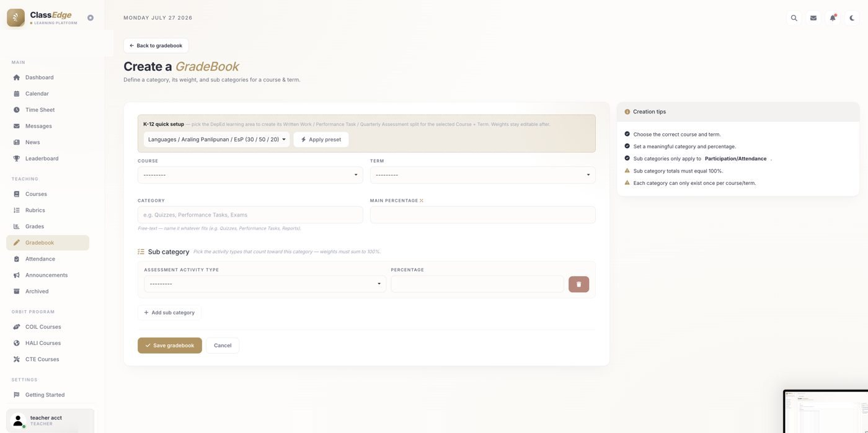Image resolution: width=868 pixels, height=433 pixels.
Task: Select Rubrics in Teaching menu
Action: pos(48,210)
